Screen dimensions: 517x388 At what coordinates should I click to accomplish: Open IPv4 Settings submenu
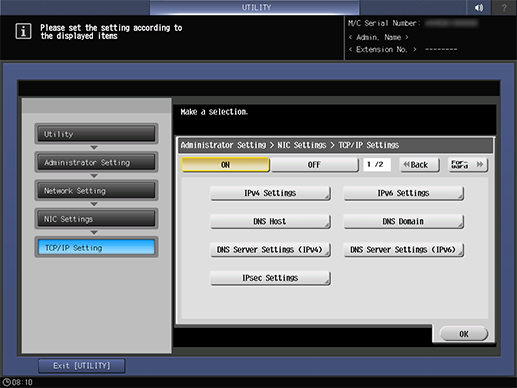pyautogui.click(x=270, y=193)
